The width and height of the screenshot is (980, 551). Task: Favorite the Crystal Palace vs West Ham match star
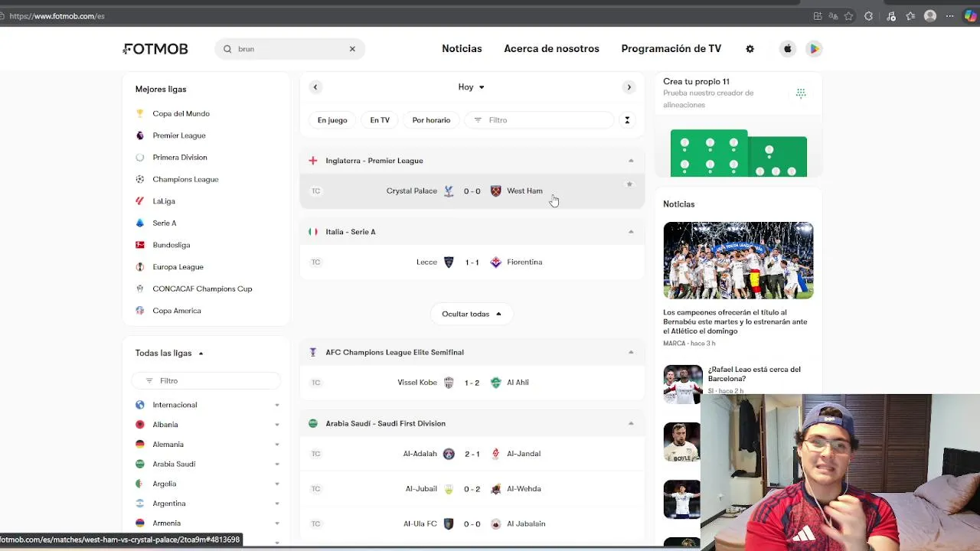[629, 184]
